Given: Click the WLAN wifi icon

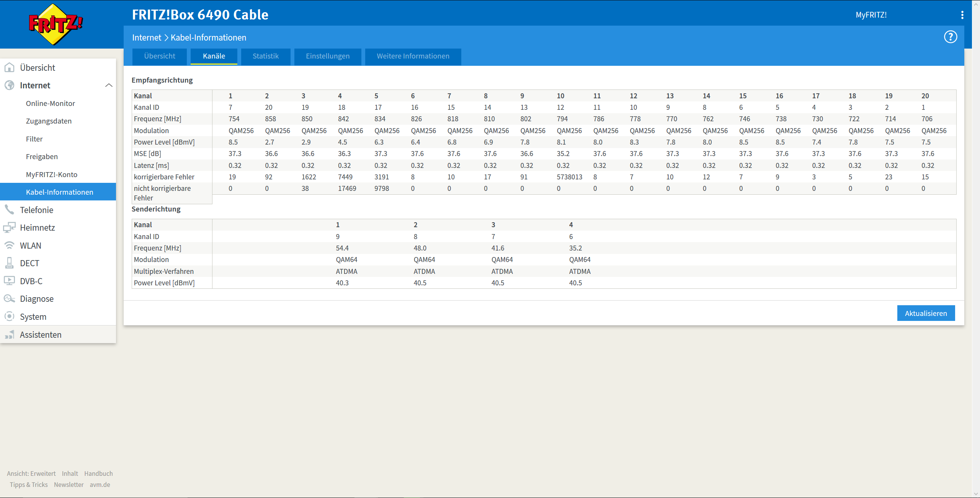Looking at the screenshot, I should click(9, 246).
